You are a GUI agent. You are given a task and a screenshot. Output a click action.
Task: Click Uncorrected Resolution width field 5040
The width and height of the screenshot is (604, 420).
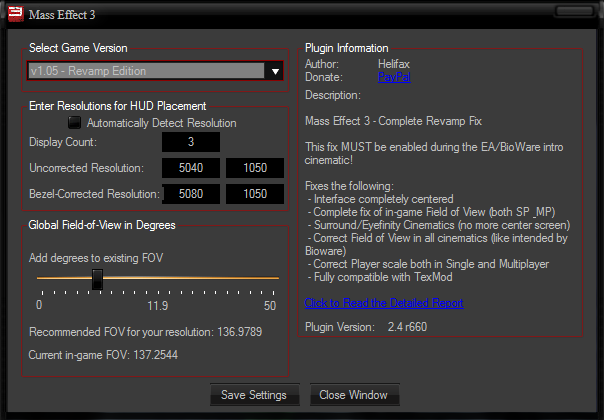pyautogui.click(x=191, y=168)
